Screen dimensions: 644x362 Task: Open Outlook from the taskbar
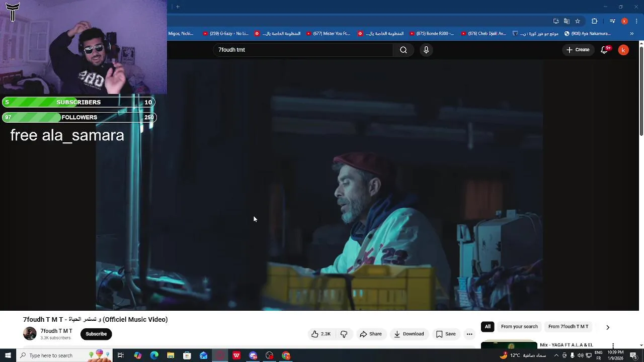point(203,355)
